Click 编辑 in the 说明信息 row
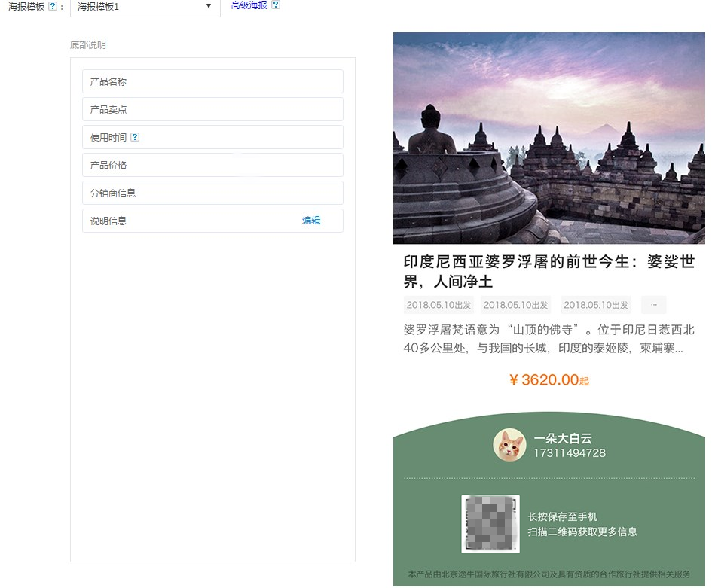The image size is (712, 588). [311, 221]
